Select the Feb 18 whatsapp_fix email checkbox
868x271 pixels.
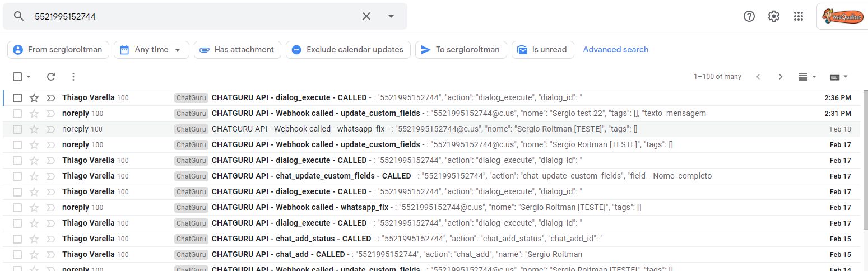pyautogui.click(x=17, y=129)
